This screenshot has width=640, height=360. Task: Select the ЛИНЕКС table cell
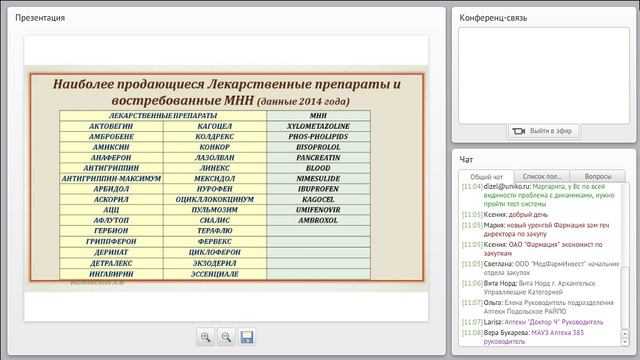click(x=215, y=168)
